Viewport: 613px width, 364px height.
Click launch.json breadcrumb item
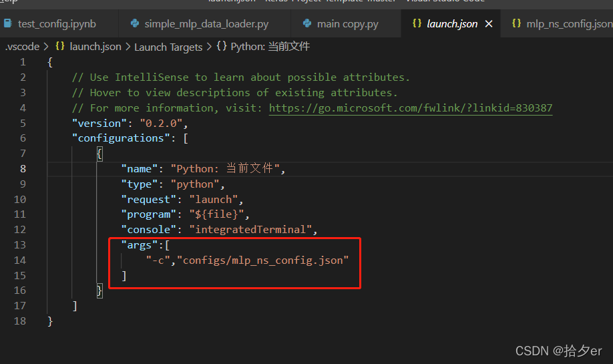pos(95,47)
